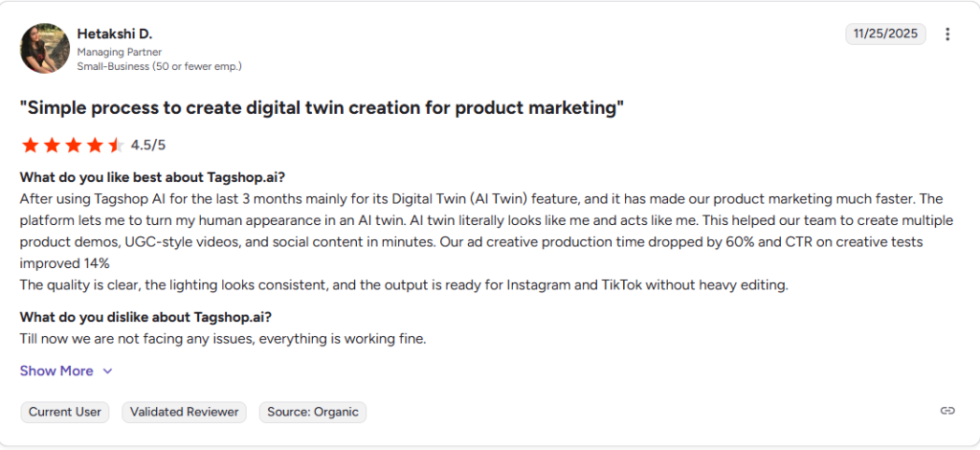Click the third red rating star
This screenshot has height=450, width=980.
[73, 146]
